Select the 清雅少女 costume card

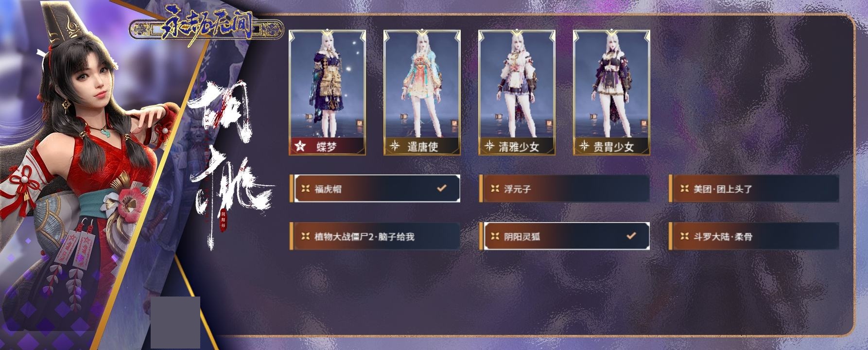(517, 92)
